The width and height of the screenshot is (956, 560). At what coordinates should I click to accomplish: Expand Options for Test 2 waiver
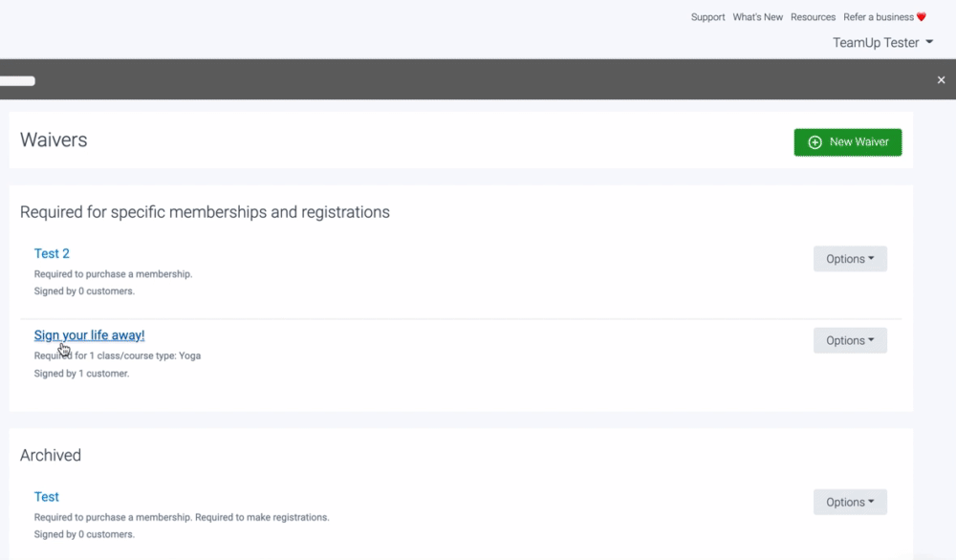pos(850,259)
